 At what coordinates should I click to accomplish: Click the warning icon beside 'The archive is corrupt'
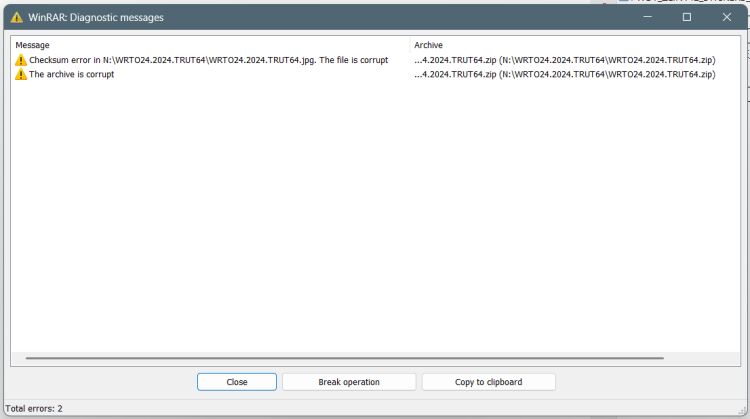21,74
